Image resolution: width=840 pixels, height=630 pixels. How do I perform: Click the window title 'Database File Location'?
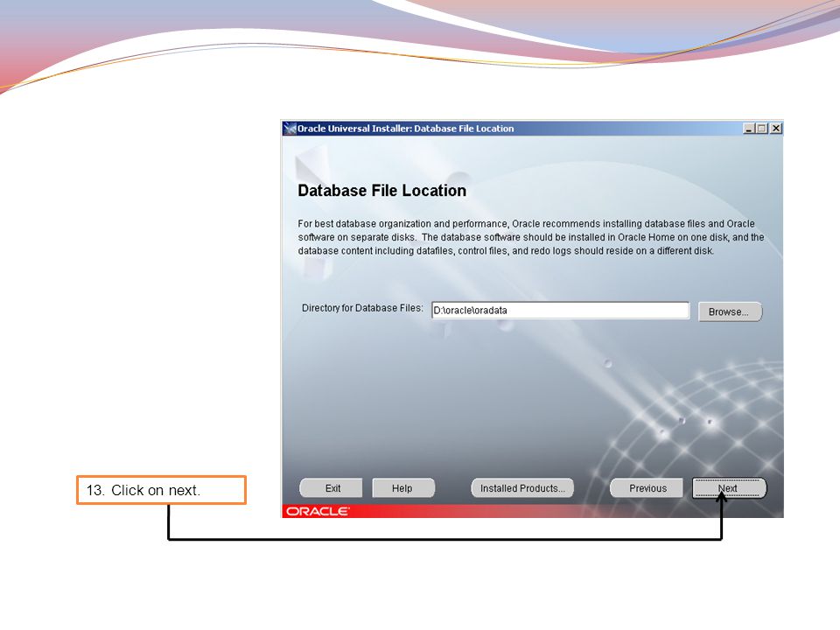click(x=464, y=129)
